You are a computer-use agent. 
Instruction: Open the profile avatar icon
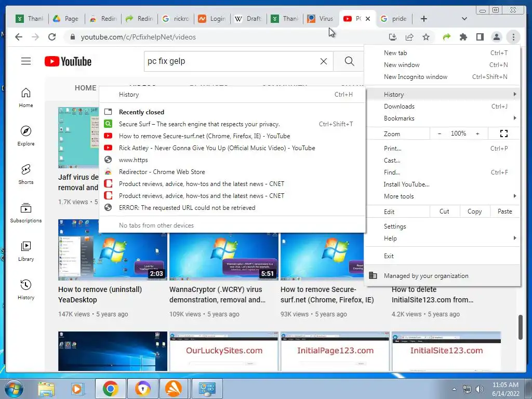coord(496,37)
